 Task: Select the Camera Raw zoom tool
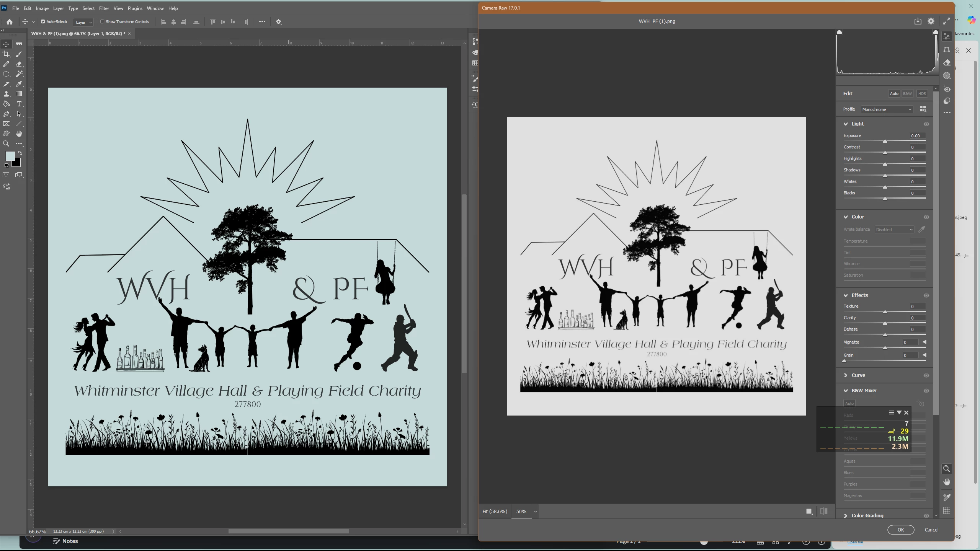coord(947,469)
